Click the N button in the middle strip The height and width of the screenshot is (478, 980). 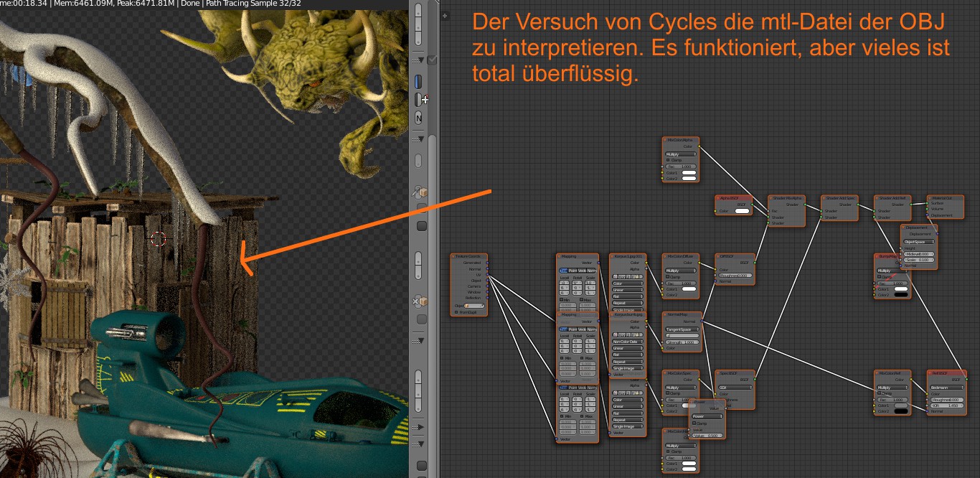click(418, 118)
